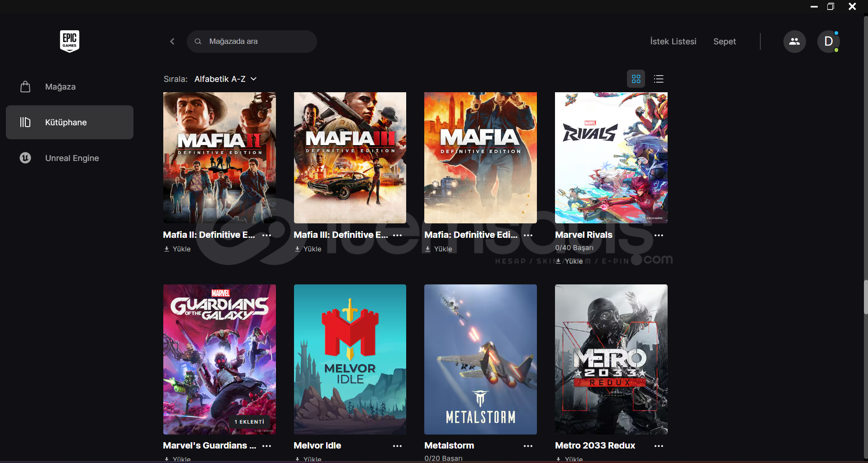Open more options for Marvel's Guardians
The width and height of the screenshot is (868, 463).
267,446
